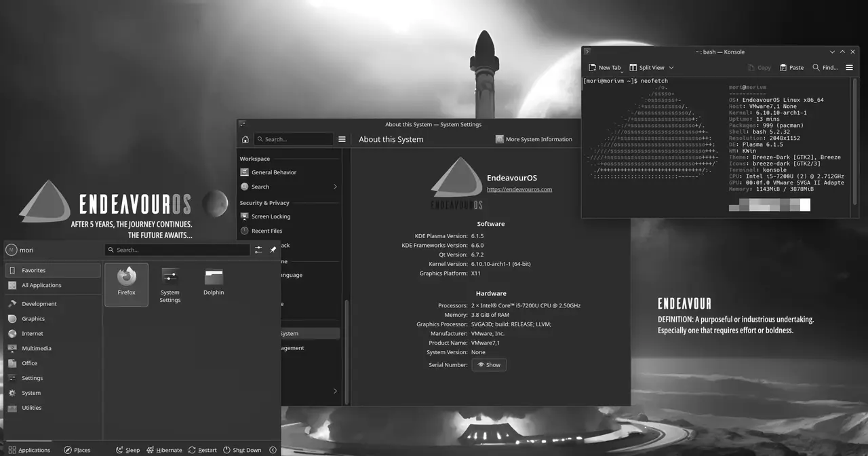Pin the application launcher open
868x456 pixels.
pos(273,250)
